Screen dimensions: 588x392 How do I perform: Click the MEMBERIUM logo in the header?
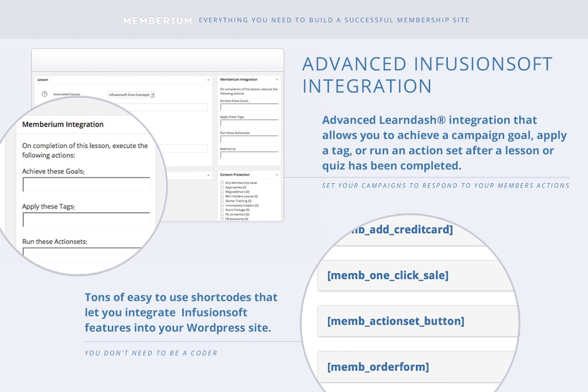[x=158, y=21]
